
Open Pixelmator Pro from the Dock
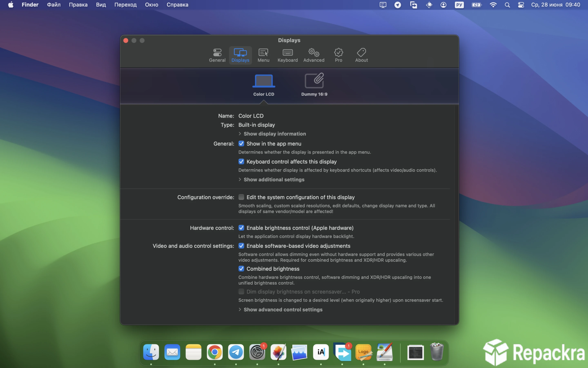[278, 352]
